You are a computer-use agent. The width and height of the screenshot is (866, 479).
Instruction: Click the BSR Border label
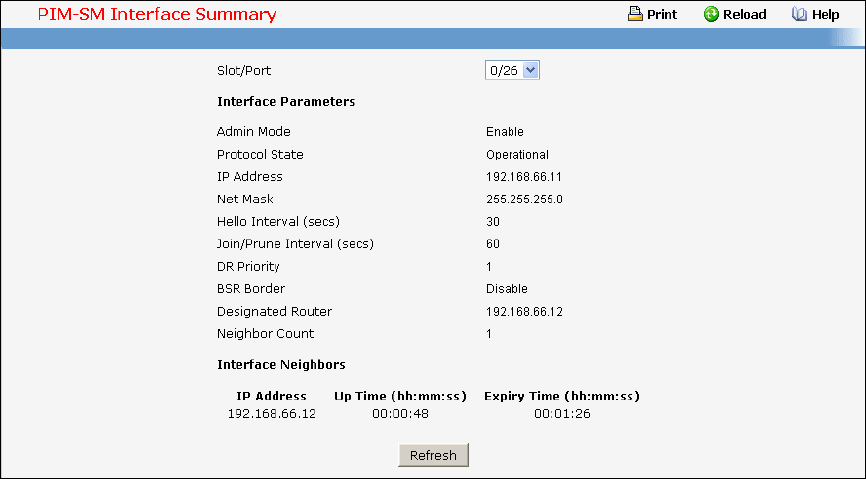click(251, 288)
